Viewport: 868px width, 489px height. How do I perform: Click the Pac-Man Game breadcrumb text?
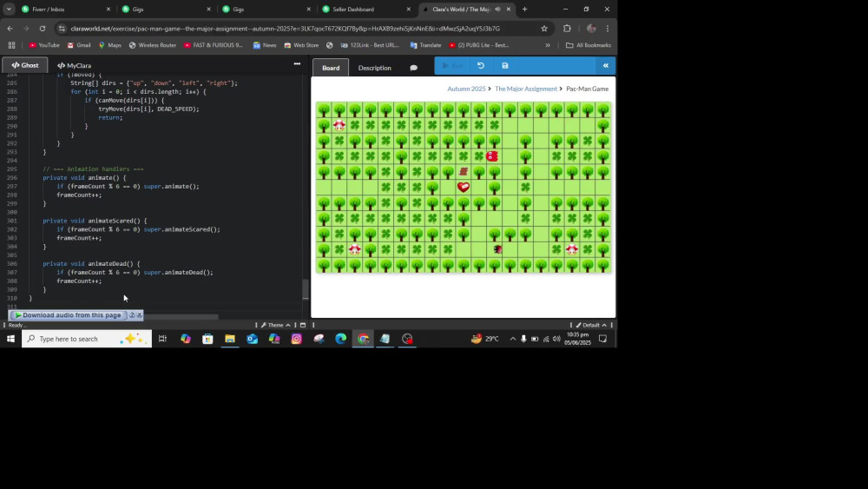tap(588, 89)
